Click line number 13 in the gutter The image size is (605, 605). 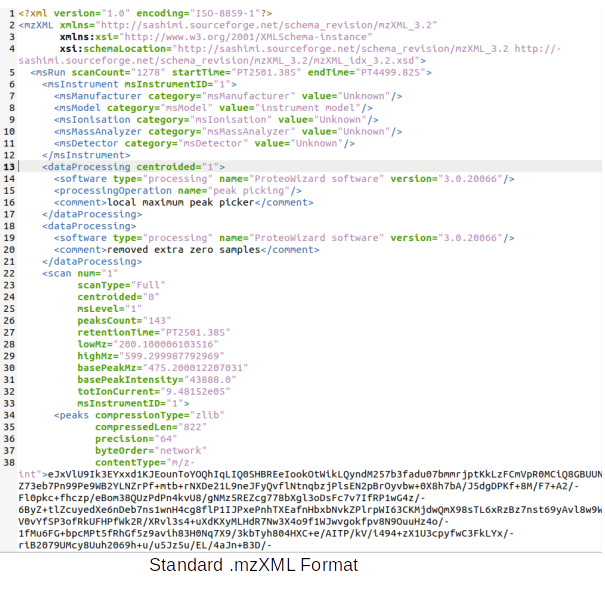(8, 167)
